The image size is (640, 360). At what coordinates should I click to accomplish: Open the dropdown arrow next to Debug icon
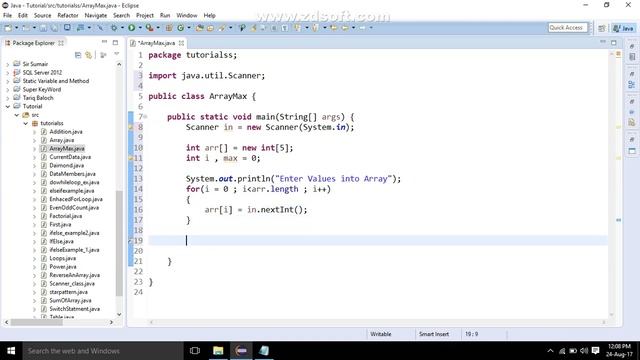pos(122,28)
